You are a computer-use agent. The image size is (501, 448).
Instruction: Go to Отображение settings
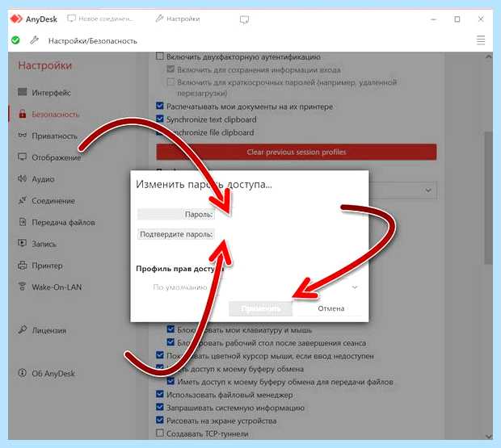click(x=57, y=157)
